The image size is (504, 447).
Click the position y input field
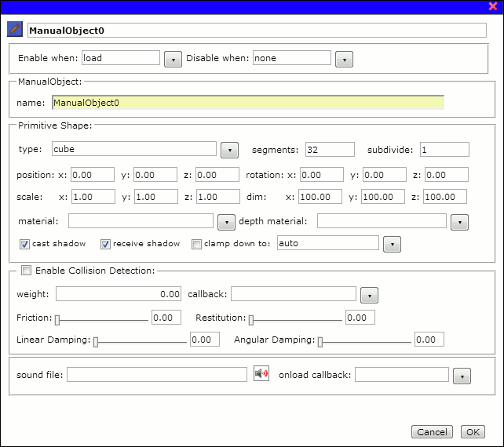(155, 175)
